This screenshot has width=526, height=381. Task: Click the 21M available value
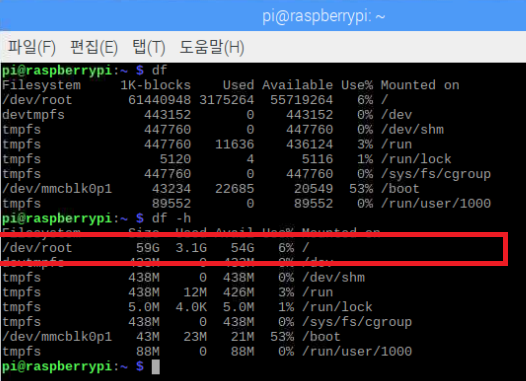(243, 336)
